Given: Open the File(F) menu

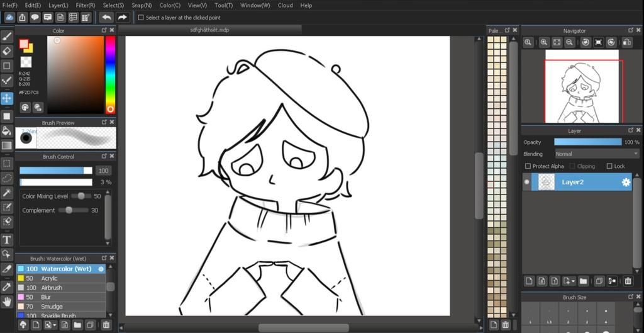Looking at the screenshot, I should (10, 5).
